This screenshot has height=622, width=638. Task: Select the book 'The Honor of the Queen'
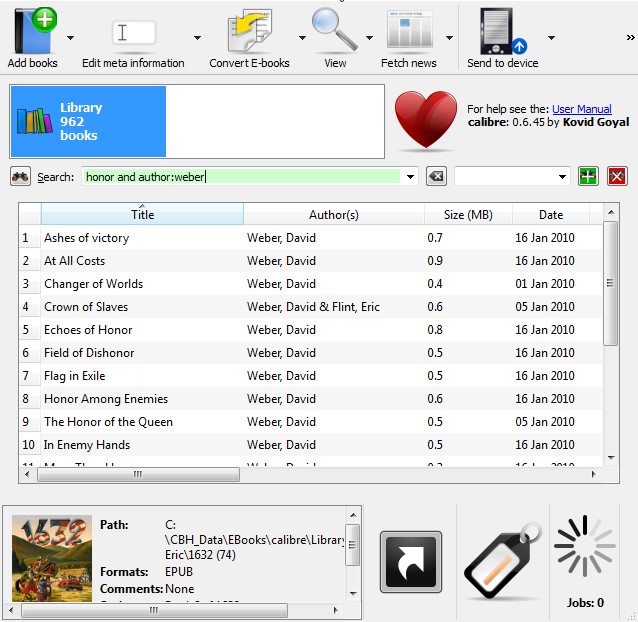[108, 422]
